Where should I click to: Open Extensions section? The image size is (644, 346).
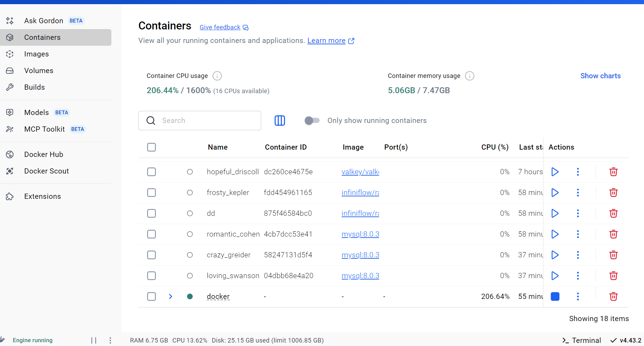tap(56, 196)
